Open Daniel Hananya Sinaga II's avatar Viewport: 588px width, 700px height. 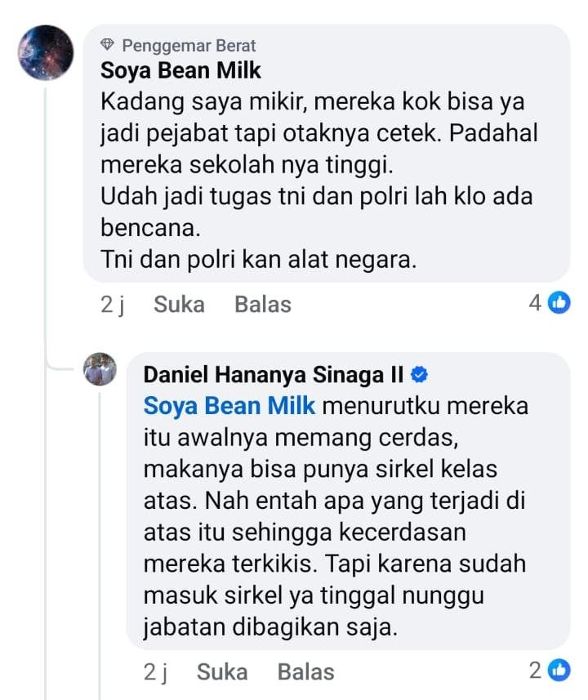(x=100, y=369)
